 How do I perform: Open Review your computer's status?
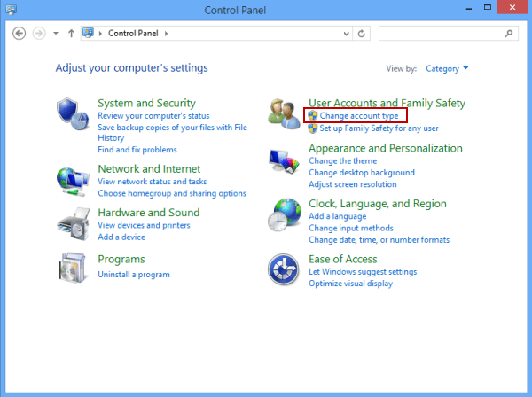point(153,115)
